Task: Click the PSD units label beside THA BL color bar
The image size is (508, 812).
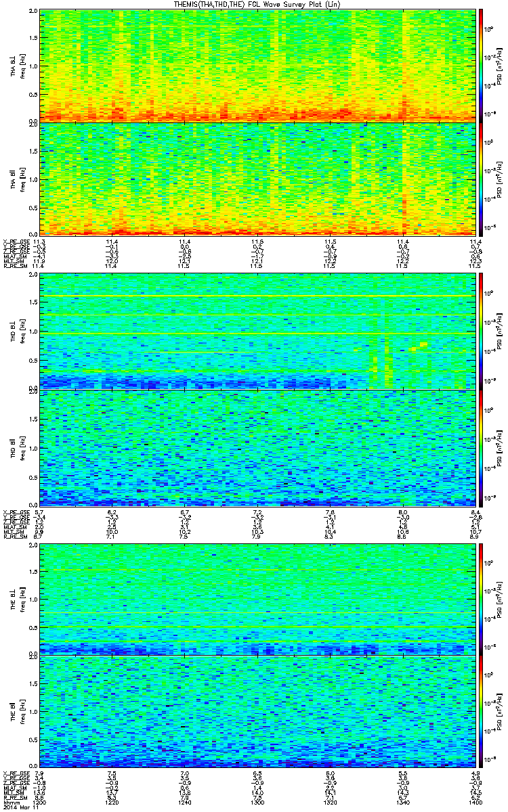Action: [x=500, y=66]
